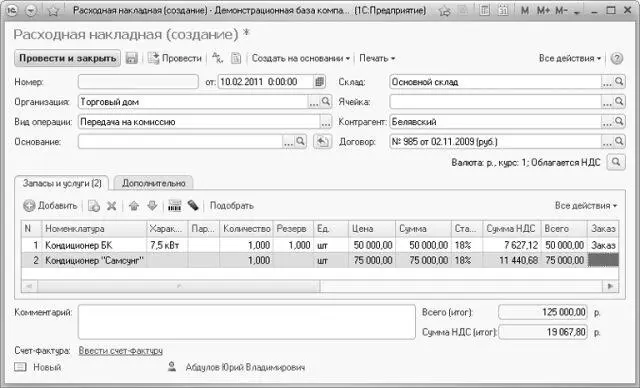The image size is (640, 388).
Task: Search the Основание field with magnifier
Action: tap(300, 142)
